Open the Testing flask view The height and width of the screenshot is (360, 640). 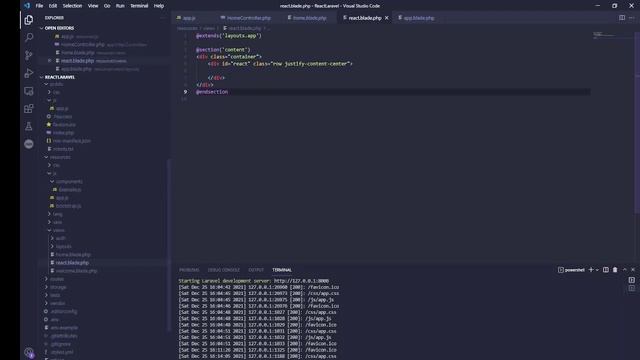click(29, 127)
